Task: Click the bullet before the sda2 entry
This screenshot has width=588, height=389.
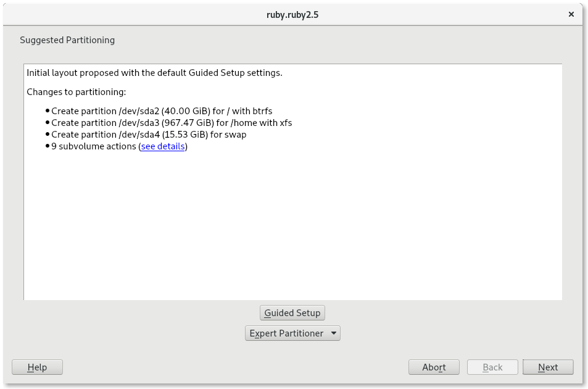Action: point(48,111)
